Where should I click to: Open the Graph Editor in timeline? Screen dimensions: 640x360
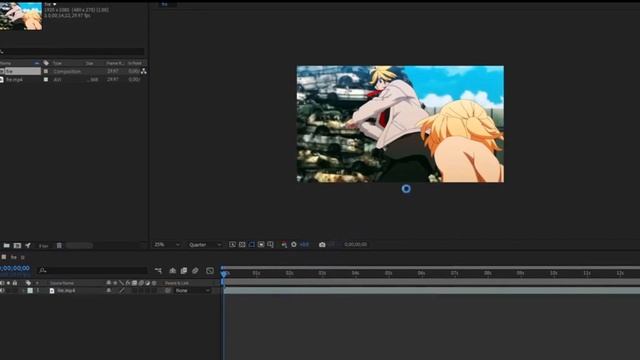click(x=210, y=271)
